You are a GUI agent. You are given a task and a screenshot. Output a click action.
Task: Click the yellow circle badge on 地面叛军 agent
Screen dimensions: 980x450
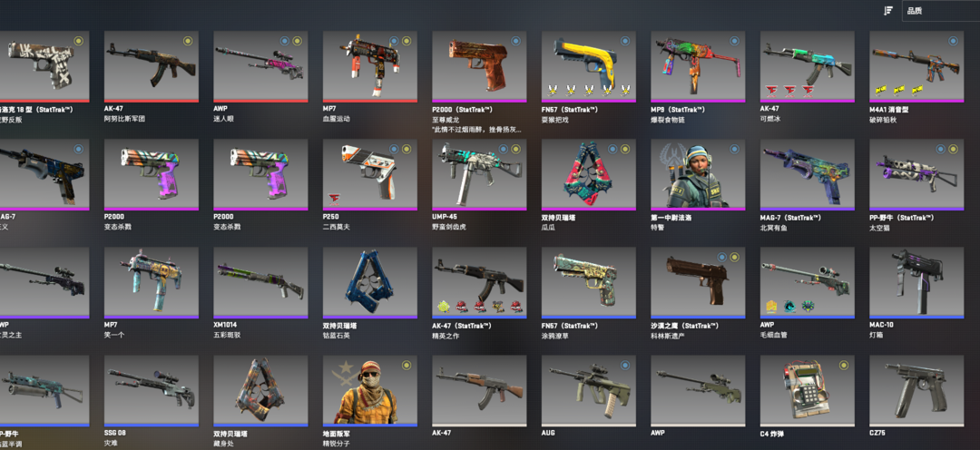[x=407, y=365]
